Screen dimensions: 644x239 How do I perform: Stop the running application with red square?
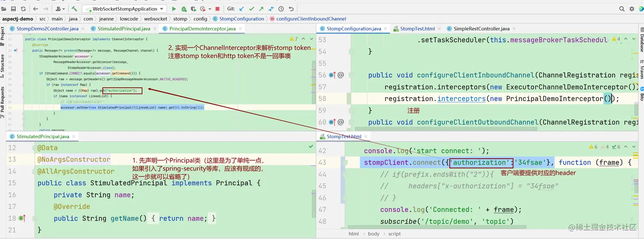pyautogui.click(x=218, y=9)
